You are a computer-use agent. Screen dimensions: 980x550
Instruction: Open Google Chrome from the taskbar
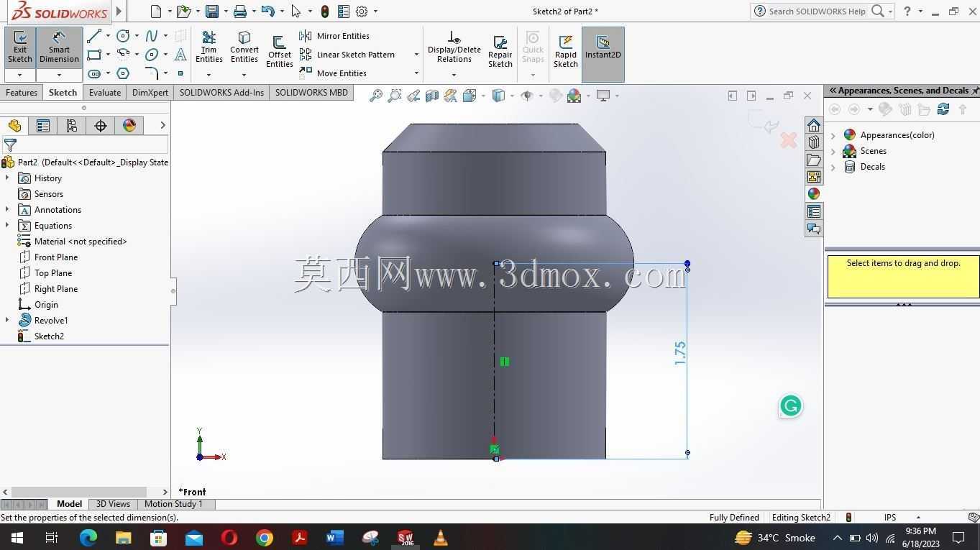(x=265, y=538)
